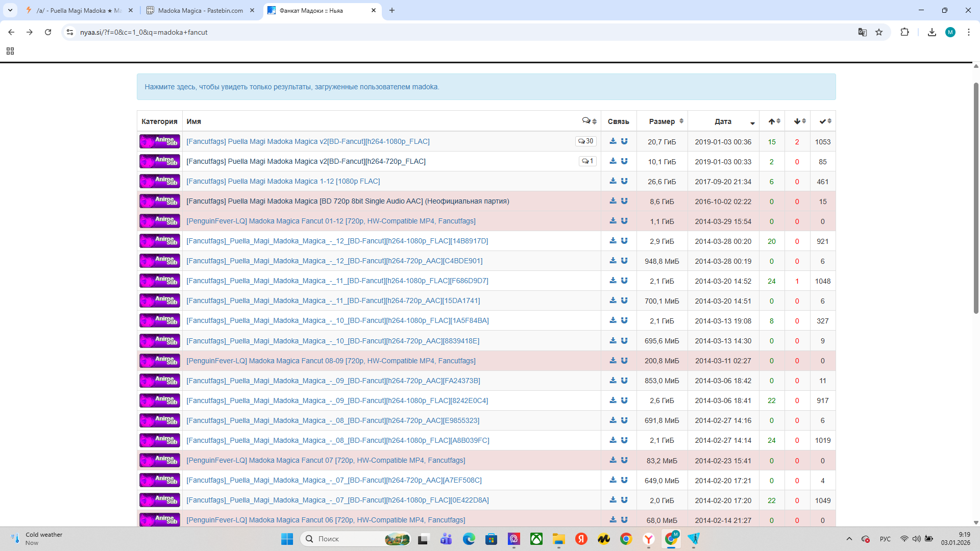Viewport: 980px width, 551px height.
Task: Open the bookmarks bar apps grid icon
Action: pyautogui.click(x=10, y=51)
